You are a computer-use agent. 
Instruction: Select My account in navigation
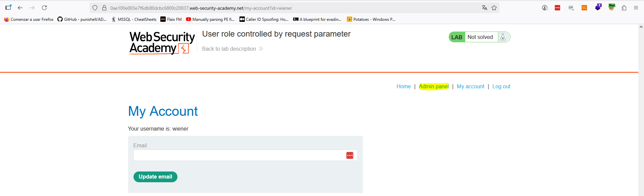(x=470, y=86)
